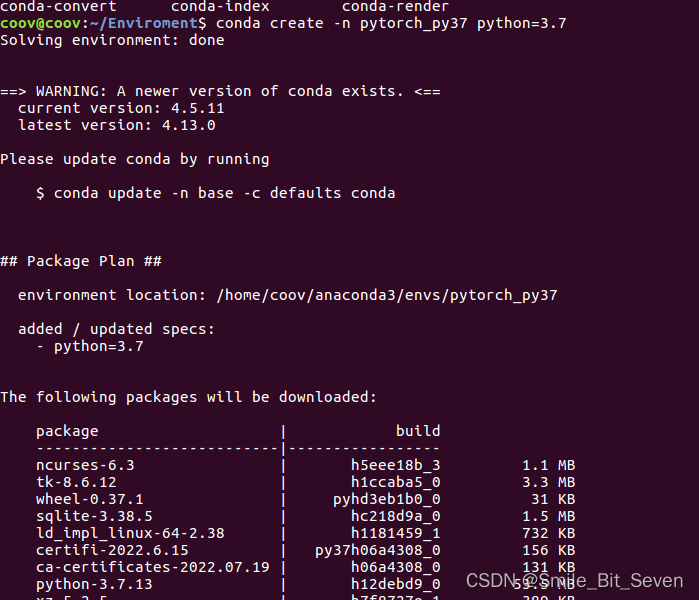Click the '## Package Plan ##' heading
The width and height of the screenshot is (699, 600).
pyautogui.click(x=81, y=261)
